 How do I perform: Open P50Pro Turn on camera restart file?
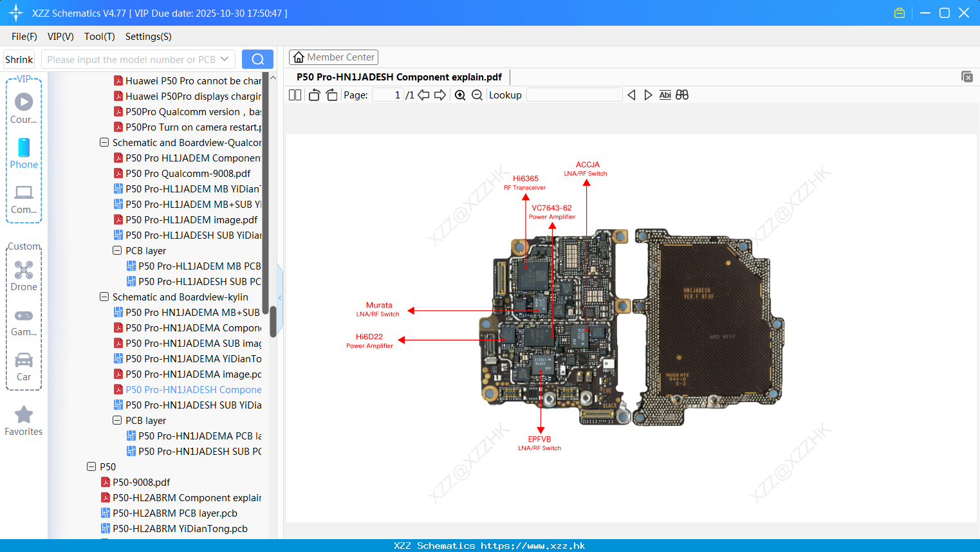[x=187, y=127]
